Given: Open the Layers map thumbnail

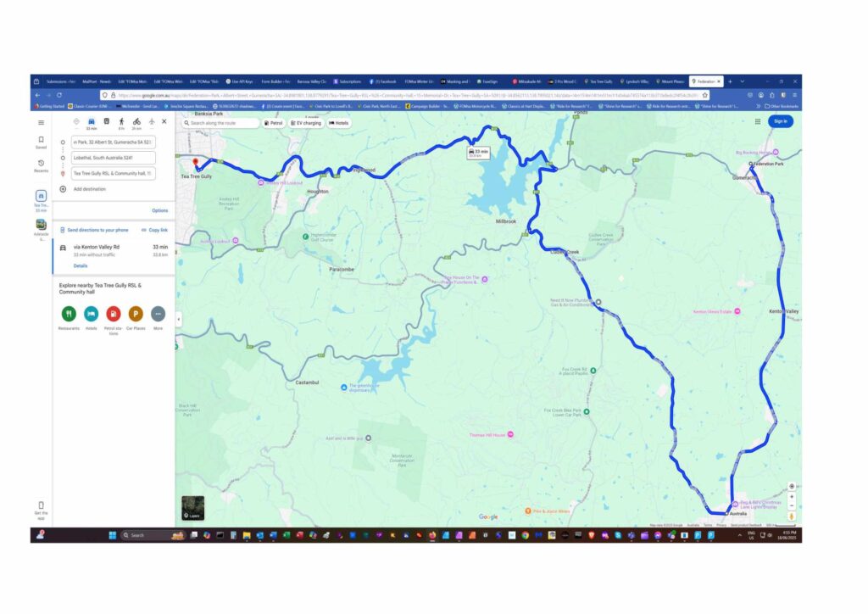Looking at the screenshot, I should point(193,508).
